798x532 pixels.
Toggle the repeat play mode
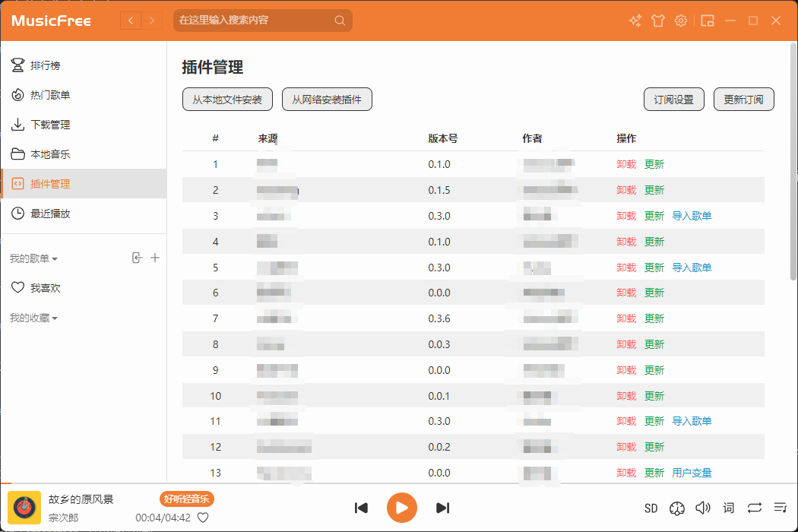[754, 508]
